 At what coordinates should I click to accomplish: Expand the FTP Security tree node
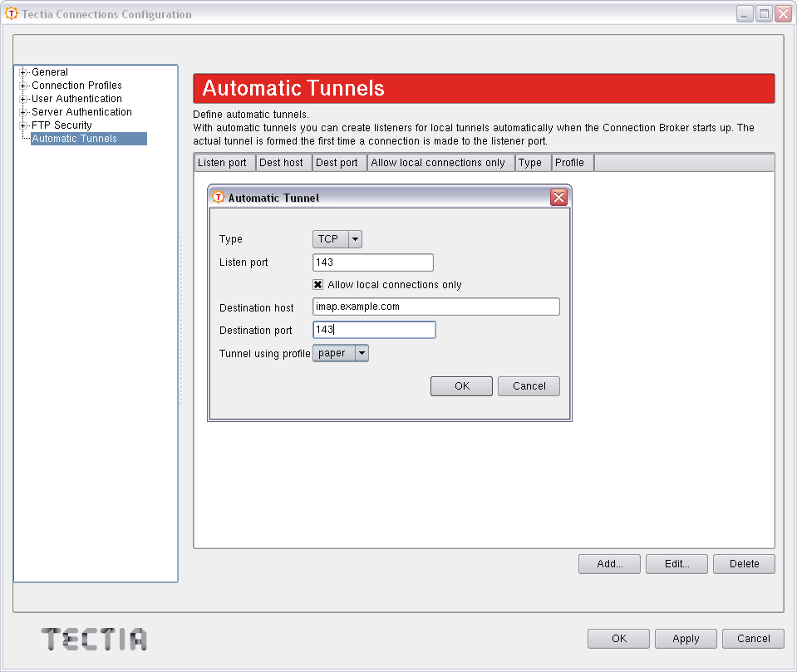tap(23, 125)
